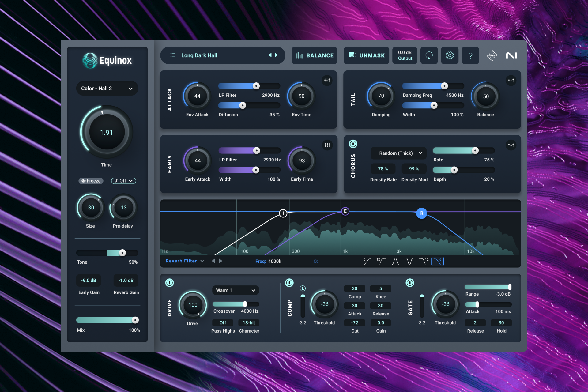588x392 pixels.
Task: Click the Mix slider handle
Action: pyautogui.click(x=135, y=320)
